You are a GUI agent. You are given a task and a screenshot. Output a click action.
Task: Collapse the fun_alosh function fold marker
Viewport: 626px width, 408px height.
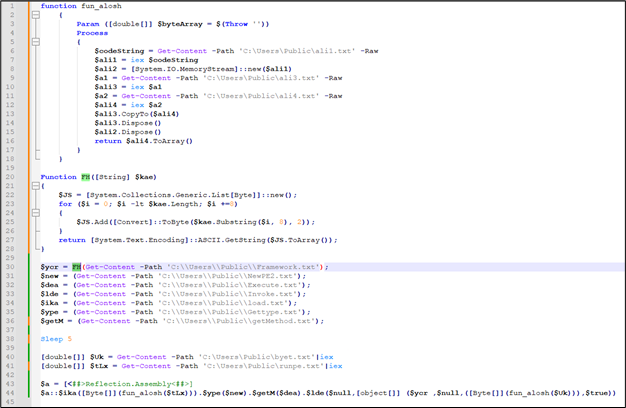pos(37,15)
